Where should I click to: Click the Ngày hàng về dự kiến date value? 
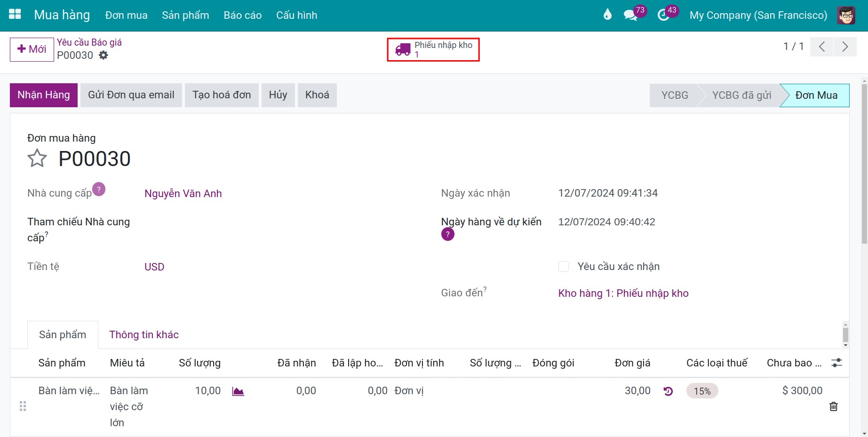[607, 222]
